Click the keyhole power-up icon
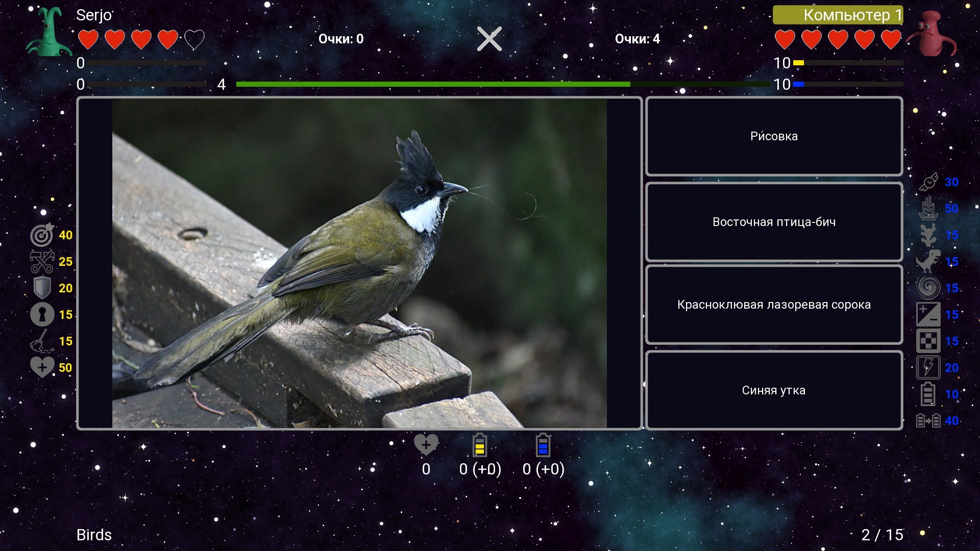The width and height of the screenshot is (980, 551). pos(42,315)
